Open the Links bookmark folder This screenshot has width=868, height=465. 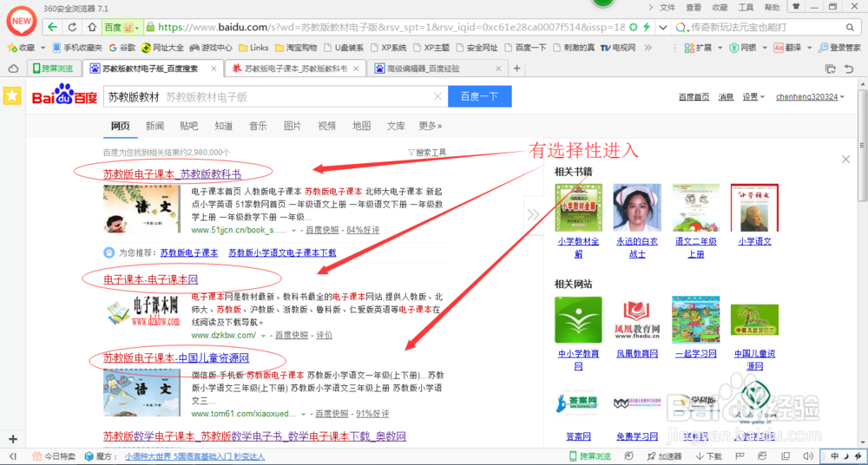[x=253, y=48]
